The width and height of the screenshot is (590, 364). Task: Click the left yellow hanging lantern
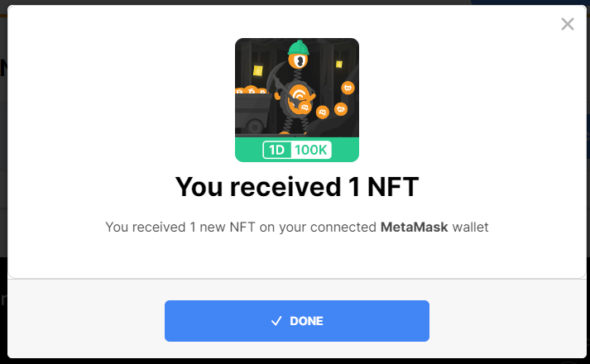tap(257, 70)
